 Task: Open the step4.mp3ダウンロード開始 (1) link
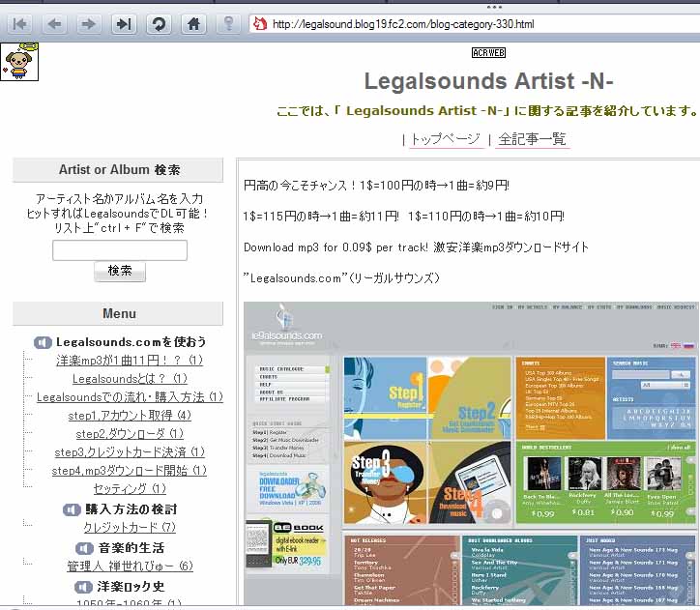click(x=130, y=471)
